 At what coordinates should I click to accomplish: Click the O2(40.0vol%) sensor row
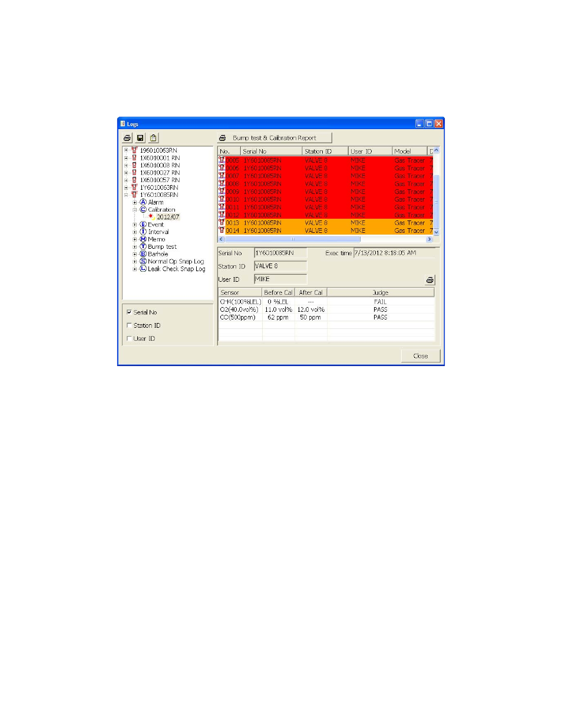click(x=326, y=309)
